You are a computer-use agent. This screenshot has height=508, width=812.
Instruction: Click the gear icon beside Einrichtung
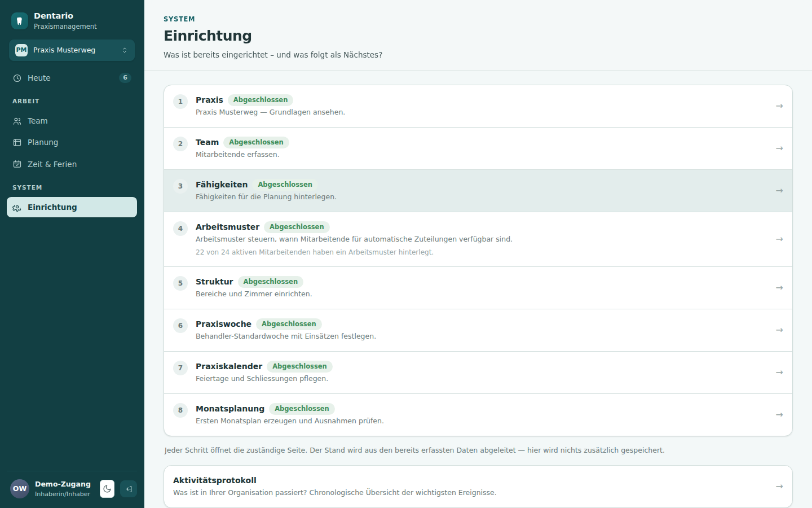pos(17,207)
